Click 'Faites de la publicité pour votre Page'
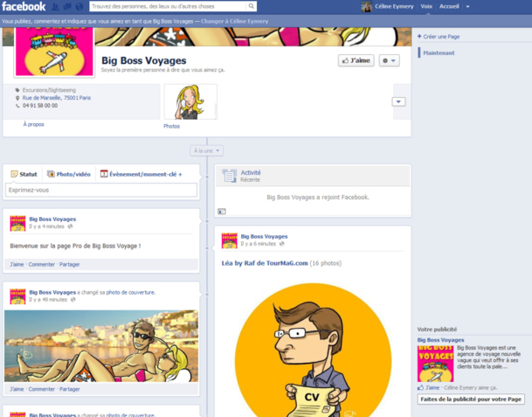 [x=471, y=399]
